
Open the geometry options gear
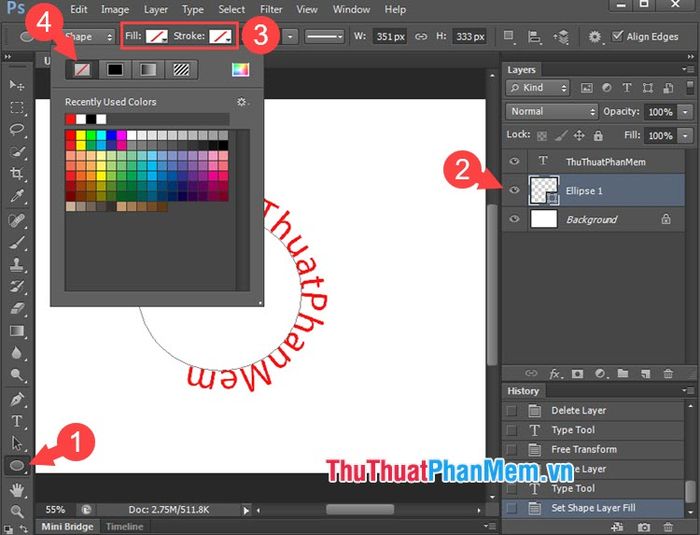594,37
